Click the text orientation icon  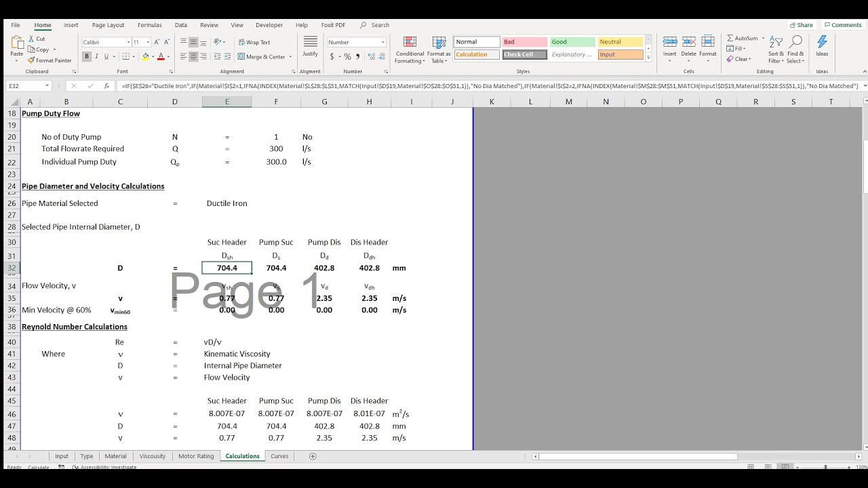tap(216, 42)
